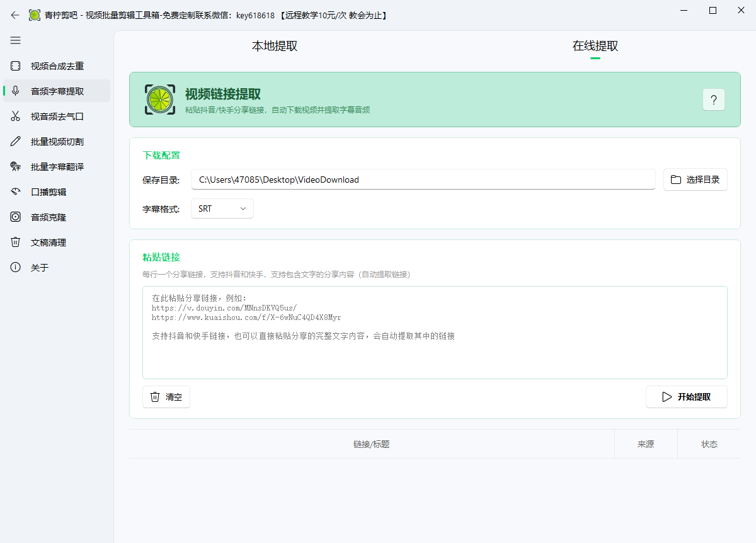Toggle the sidebar hamburger menu
This screenshot has width=756, height=543.
(15, 40)
